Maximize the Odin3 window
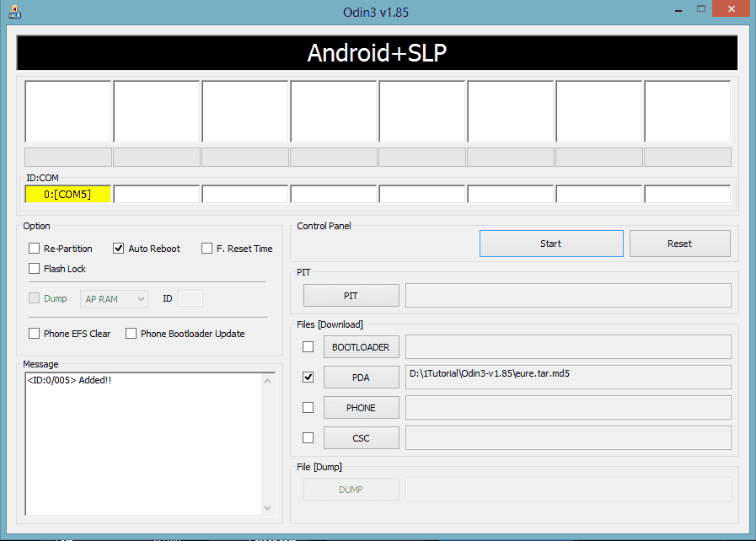 701,9
